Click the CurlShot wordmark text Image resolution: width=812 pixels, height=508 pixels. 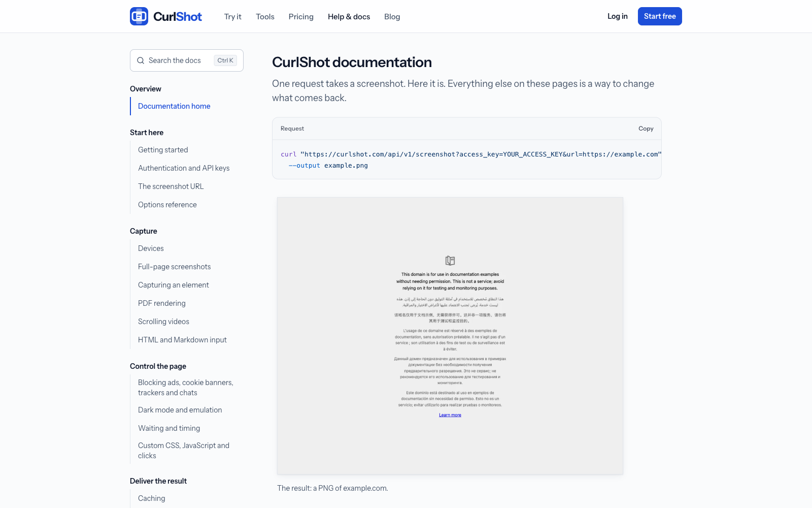pos(178,17)
